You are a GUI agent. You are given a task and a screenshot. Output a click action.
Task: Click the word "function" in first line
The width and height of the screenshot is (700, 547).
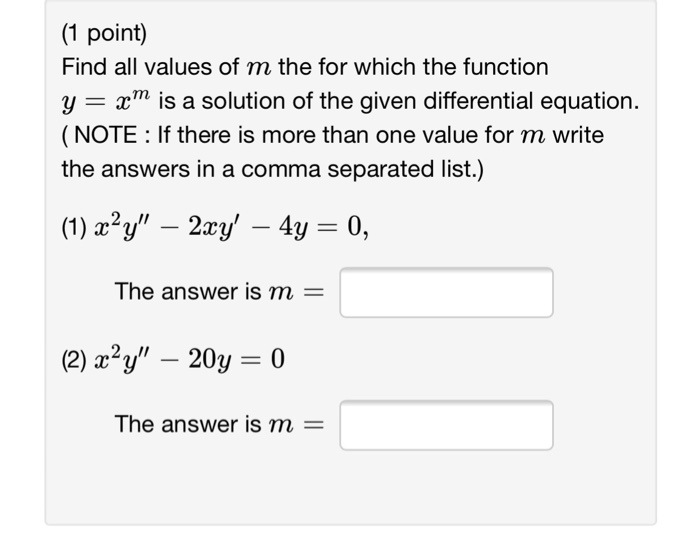pyautogui.click(x=505, y=67)
